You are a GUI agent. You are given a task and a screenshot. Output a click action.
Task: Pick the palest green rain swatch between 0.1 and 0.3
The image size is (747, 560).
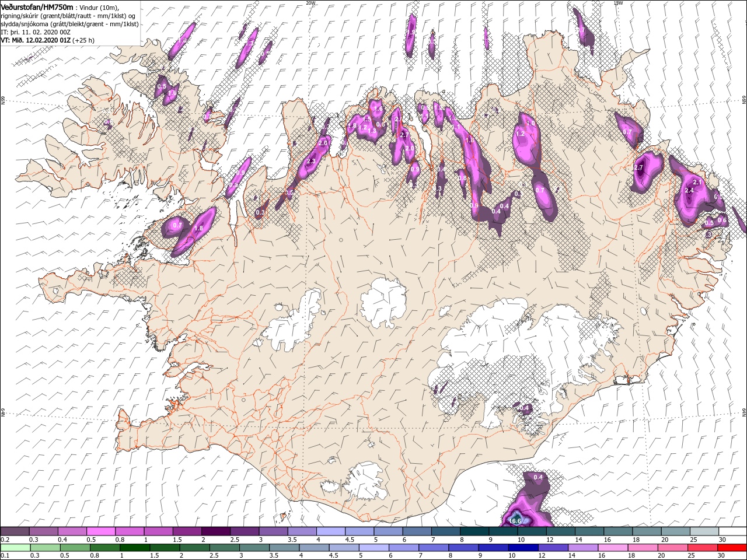15,548
